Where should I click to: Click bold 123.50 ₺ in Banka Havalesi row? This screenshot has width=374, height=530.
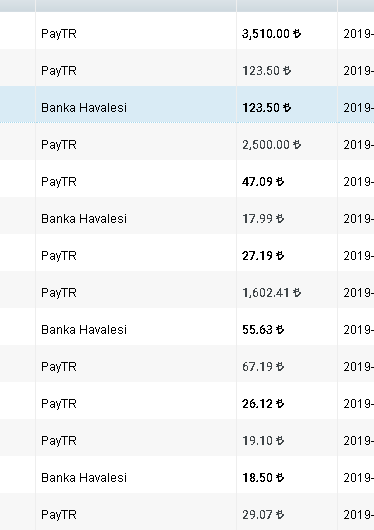tap(266, 108)
